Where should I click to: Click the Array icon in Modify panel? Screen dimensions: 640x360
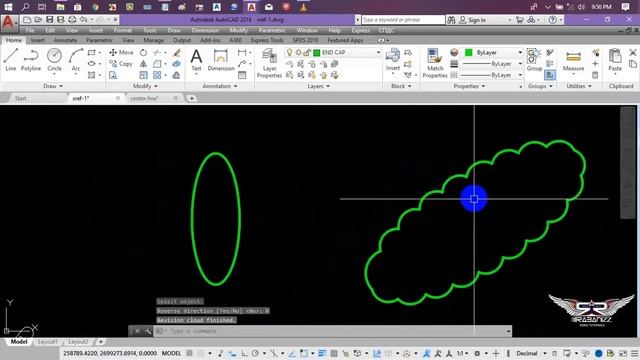[157, 75]
